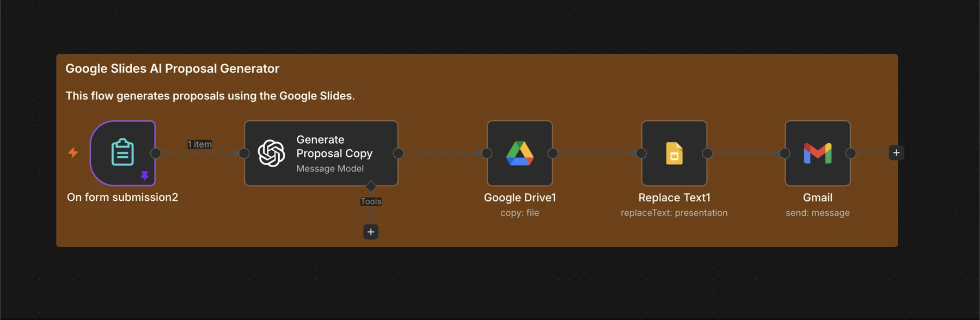Click the output connector of Replace Text1
This screenshot has width=980, height=320.
[708, 153]
